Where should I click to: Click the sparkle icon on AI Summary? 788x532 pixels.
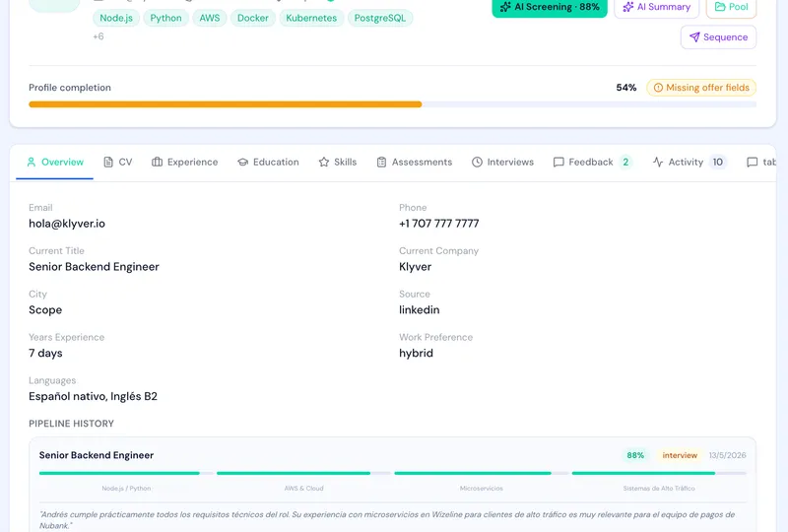[x=628, y=7]
